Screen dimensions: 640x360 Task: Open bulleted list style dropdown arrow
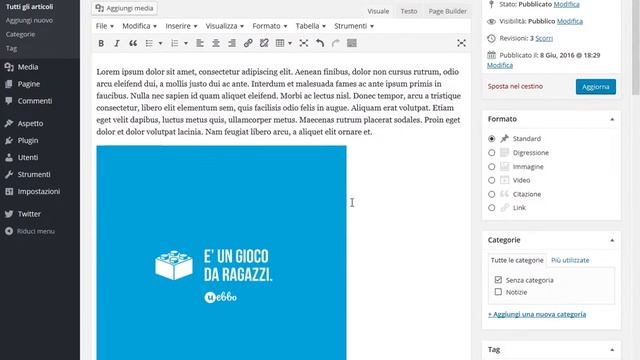tap(160, 43)
